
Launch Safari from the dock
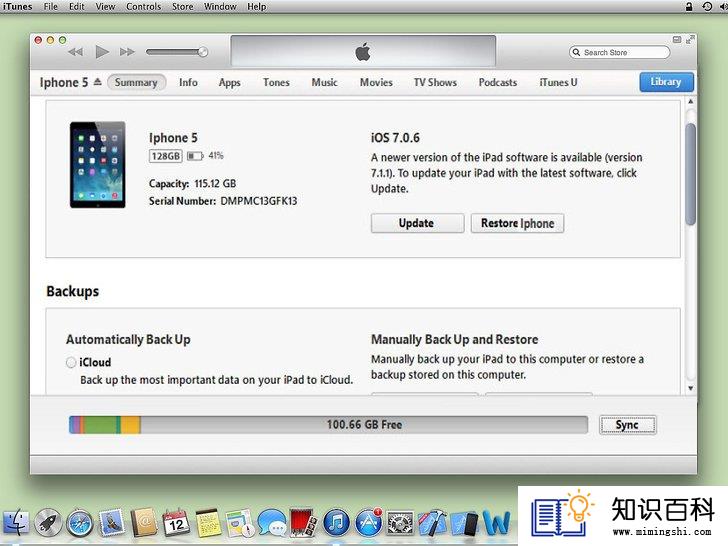coord(79,523)
